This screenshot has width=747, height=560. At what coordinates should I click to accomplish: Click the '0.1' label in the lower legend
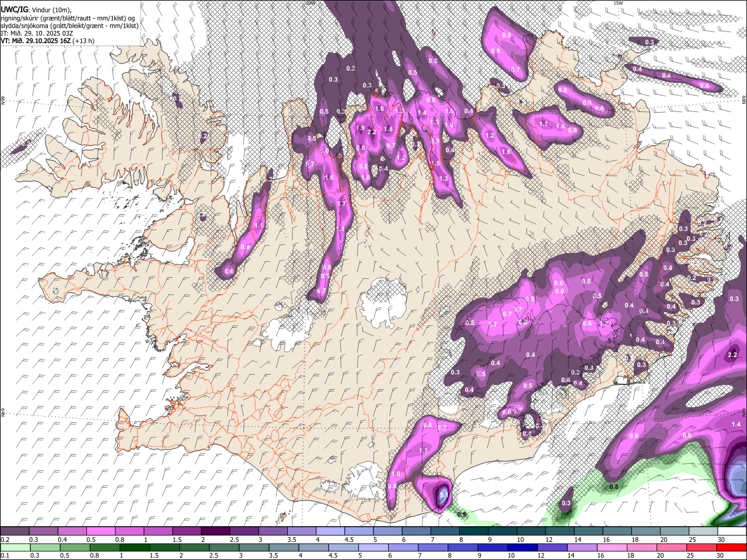(x=5, y=556)
